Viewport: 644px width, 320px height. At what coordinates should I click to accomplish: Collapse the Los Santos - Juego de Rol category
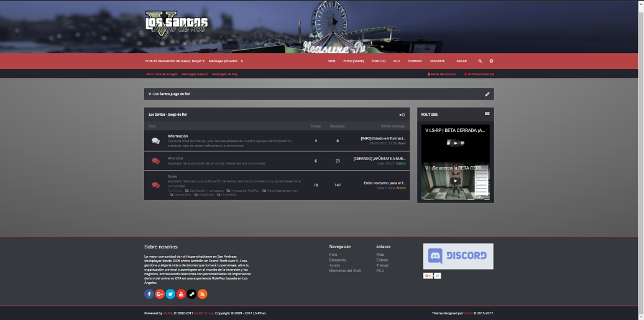(x=402, y=115)
